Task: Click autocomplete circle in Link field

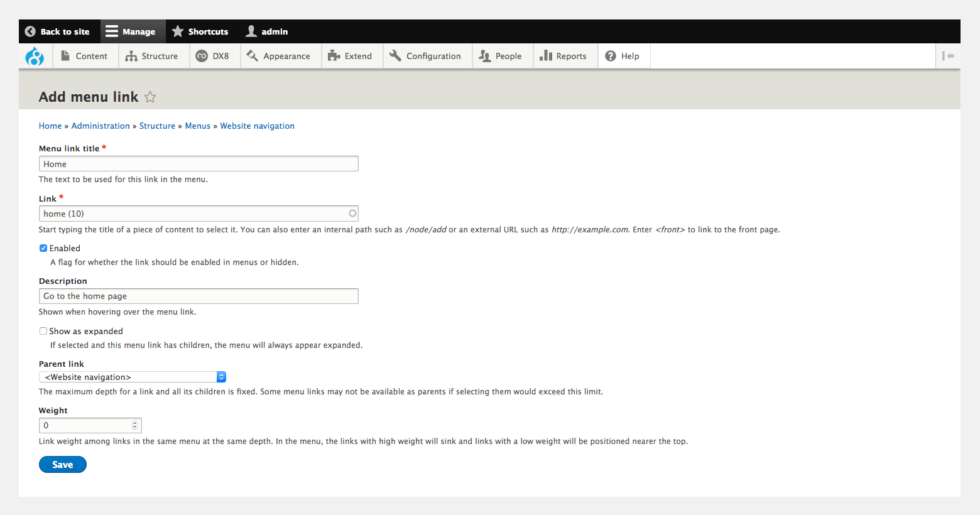Action: 352,214
